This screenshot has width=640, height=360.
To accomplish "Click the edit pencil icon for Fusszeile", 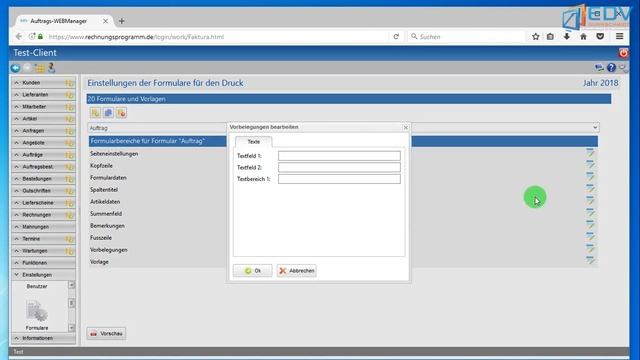I will tap(590, 237).
